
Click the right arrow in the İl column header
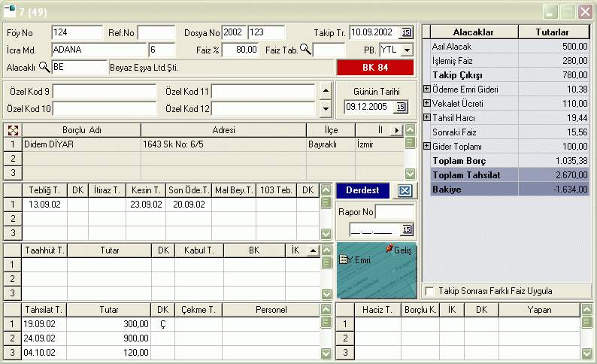(x=397, y=131)
